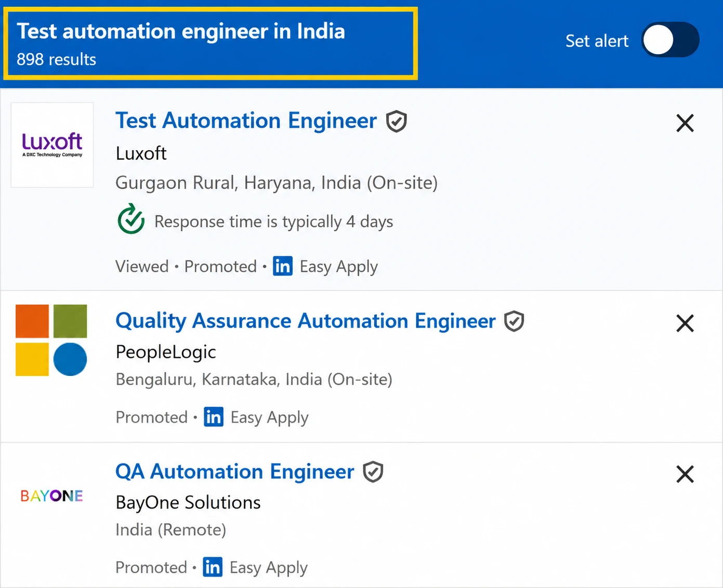
Task: Click Easy Apply text on the PeopleLogic listing
Action: tap(269, 417)
